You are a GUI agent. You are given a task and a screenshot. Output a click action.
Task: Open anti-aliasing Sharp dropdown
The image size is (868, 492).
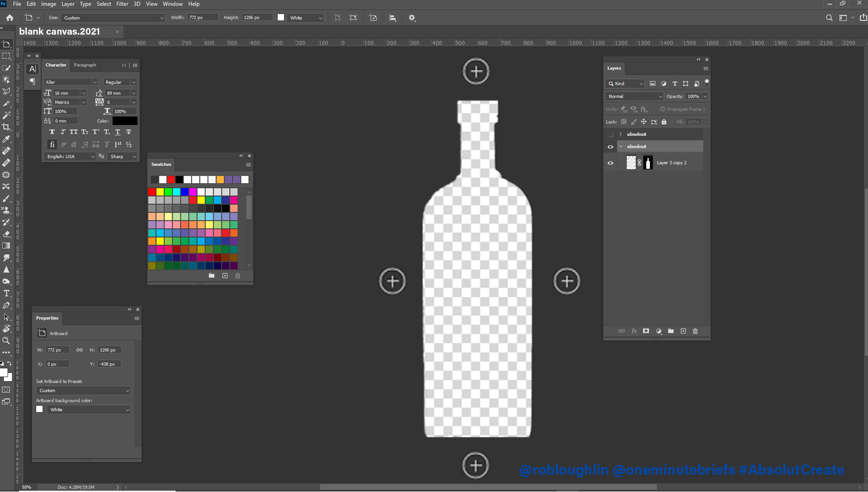tap(123, 157)
